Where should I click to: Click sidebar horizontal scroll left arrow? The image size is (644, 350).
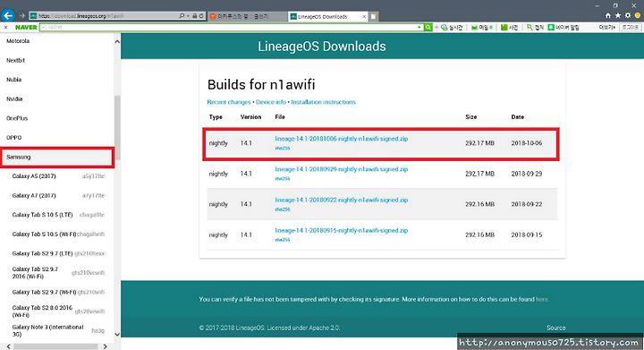(9, 346)
